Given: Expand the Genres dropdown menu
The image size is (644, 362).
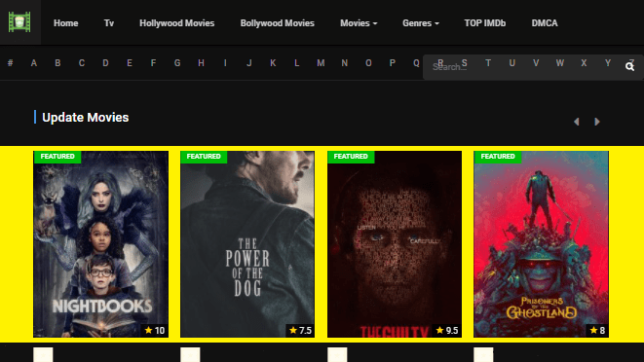Looking at the screenshot, I should coord(421,23).
